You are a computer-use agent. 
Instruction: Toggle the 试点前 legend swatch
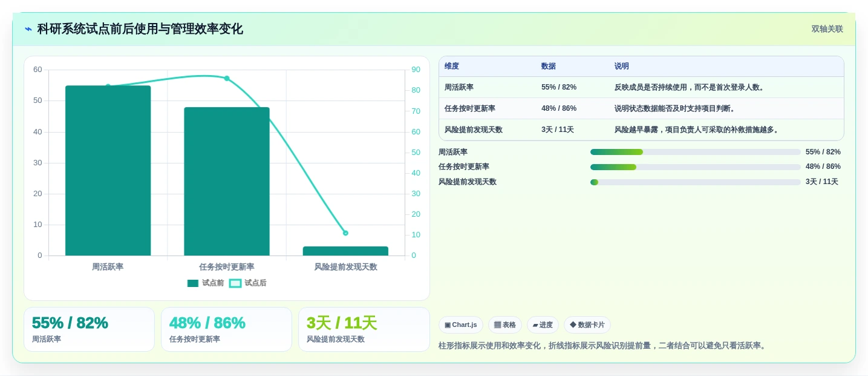[193, 283]
